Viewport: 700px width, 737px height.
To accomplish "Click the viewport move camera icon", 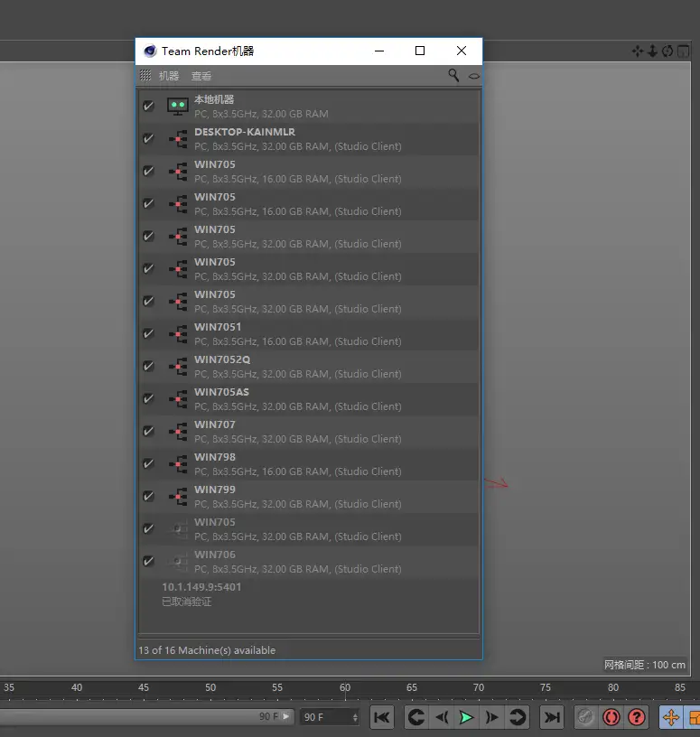I will (638, 51).
